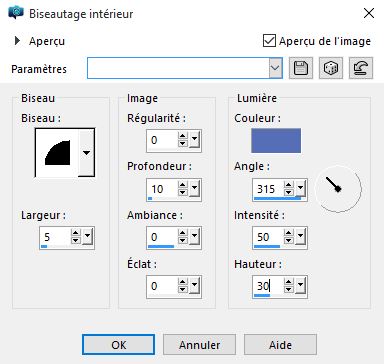Open the blue Couleur light swatch
This screenshot has height=364, width=384.
[276, 141]
